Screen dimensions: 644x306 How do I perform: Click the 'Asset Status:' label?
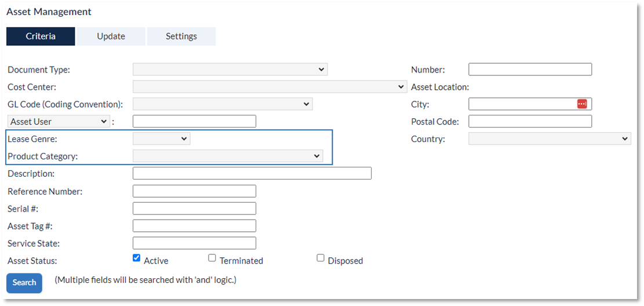[32, 260]
